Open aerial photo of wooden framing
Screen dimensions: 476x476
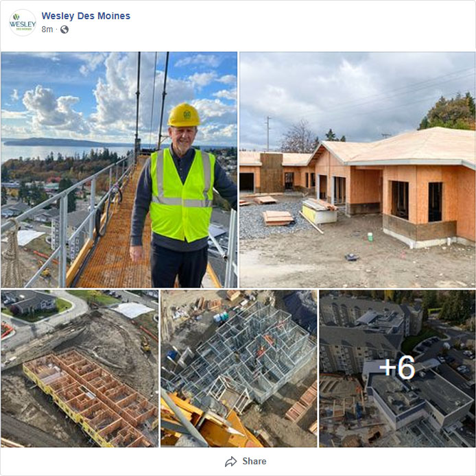pyautogui.click(x=80, y=368)
